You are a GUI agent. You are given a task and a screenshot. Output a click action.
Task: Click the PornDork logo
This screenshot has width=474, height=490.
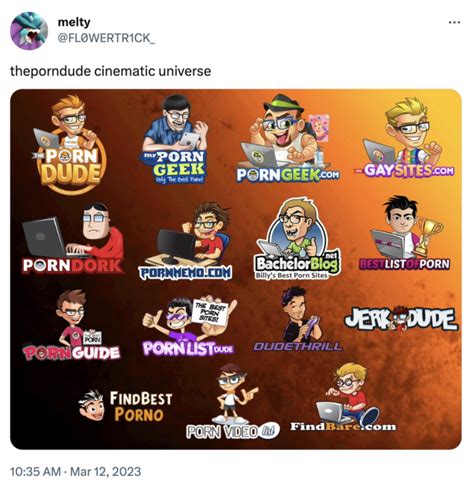pos(73,238)
